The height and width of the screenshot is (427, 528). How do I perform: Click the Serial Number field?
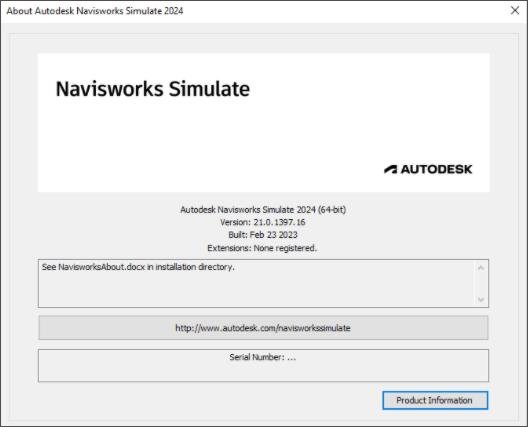tap(263, 365)
